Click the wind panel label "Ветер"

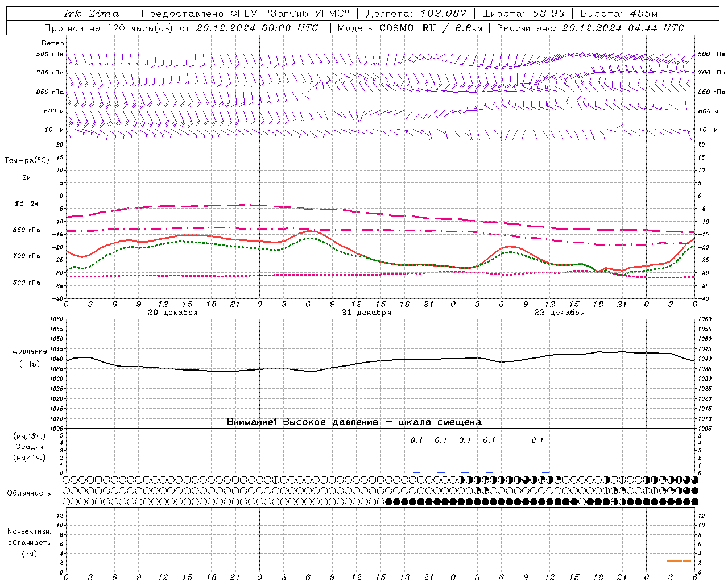point(53,43)
